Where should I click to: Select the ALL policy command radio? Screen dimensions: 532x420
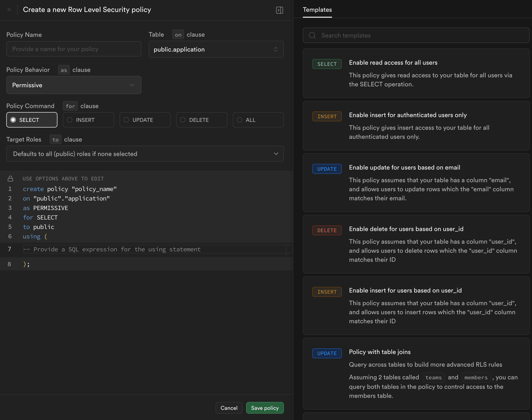click(x=258, y=120)
